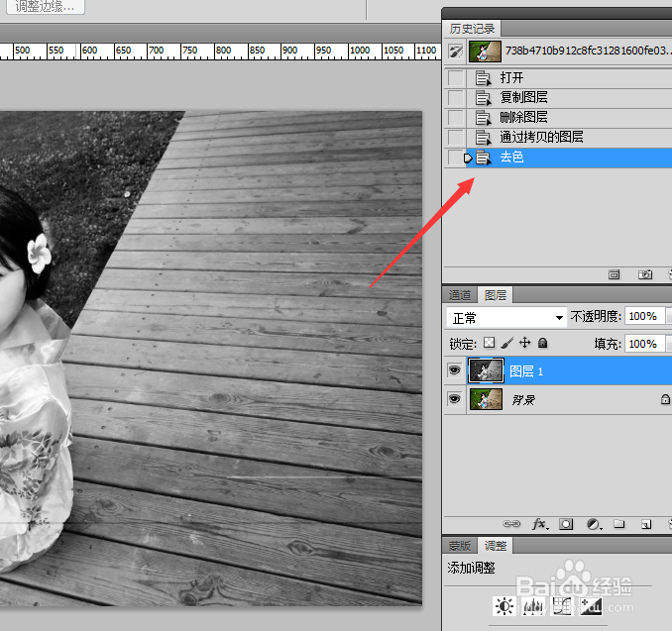This screenshot has width=672, height=631.
Task: Set history brush source for 去色
Action: [x=456, y=158]
